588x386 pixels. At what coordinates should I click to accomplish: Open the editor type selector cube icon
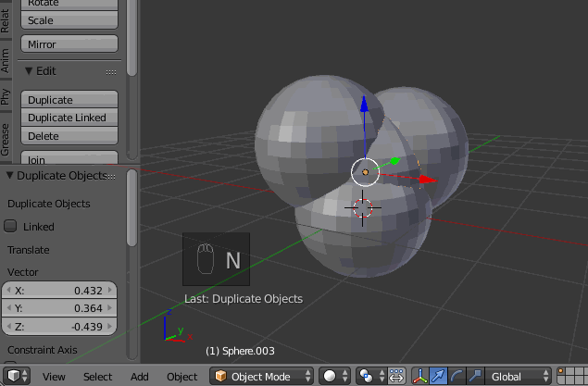click(17, 376)
